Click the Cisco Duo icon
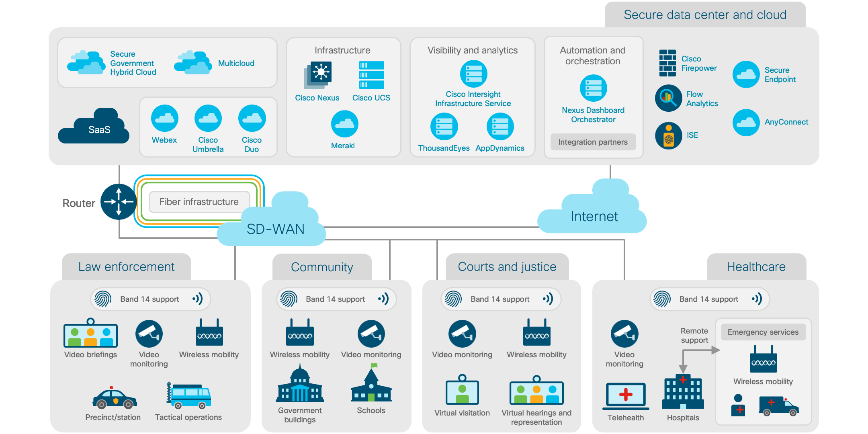This screenshot has width=868, height=434. click(252, 118)
